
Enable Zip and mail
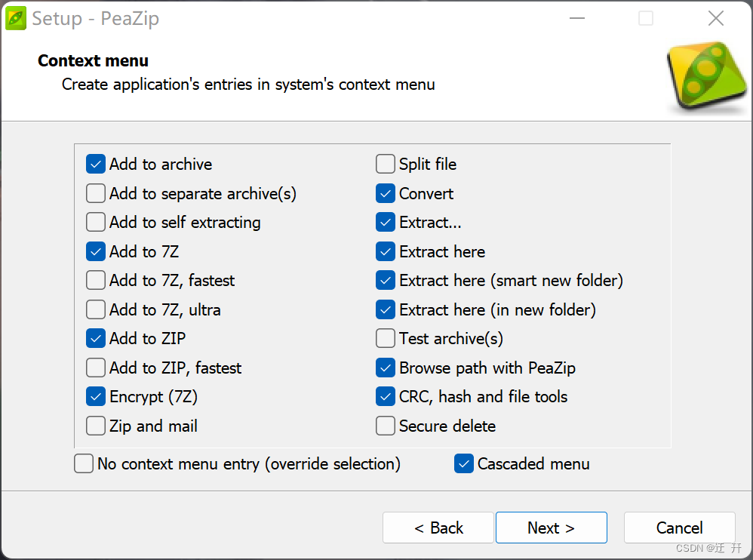tap(95, 426)
